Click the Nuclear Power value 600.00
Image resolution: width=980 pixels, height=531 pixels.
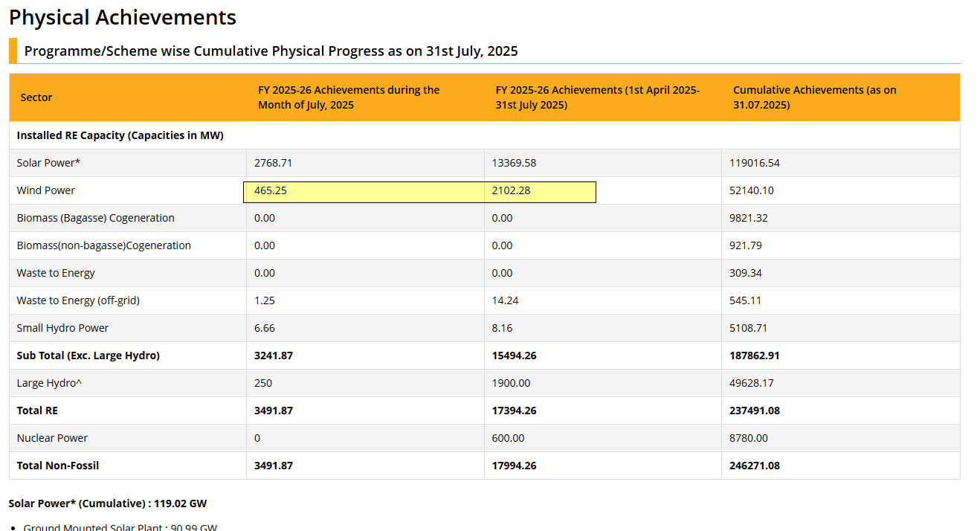[508, 438]
